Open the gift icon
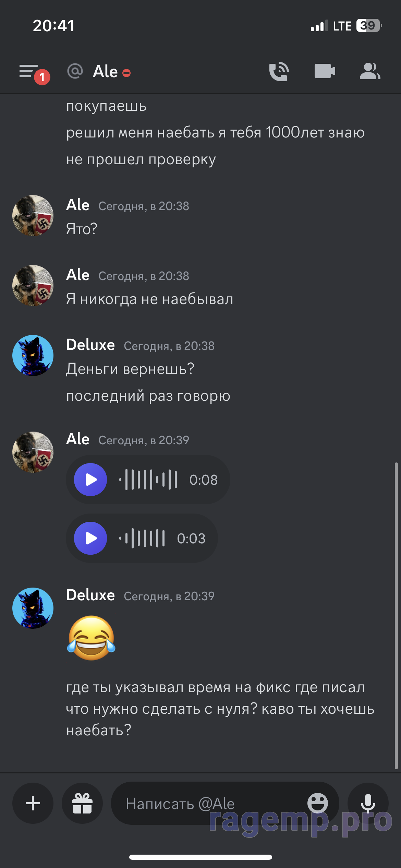Image resolution: width=401 pixels, height=868 pixels. 82,803
